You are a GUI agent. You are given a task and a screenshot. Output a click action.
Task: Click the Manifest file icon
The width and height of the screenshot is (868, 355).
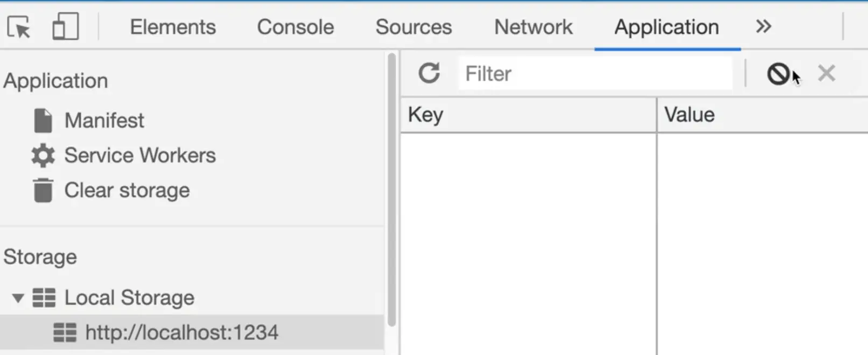tap(43, 120)
